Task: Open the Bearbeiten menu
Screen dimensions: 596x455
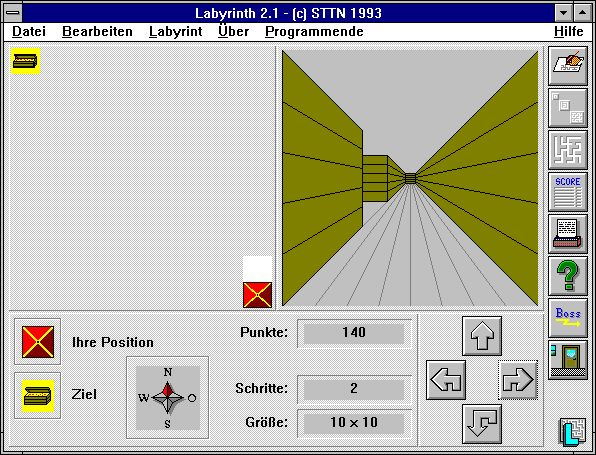Action: (x=97, y=31)
